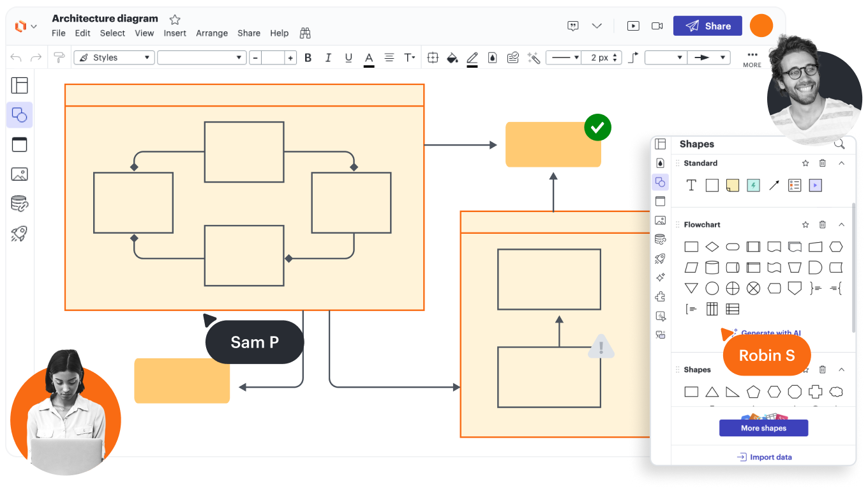The width and height of the screenshot is (868, 488).
Task: Click the Share button
Action: [x=707, y=26]
